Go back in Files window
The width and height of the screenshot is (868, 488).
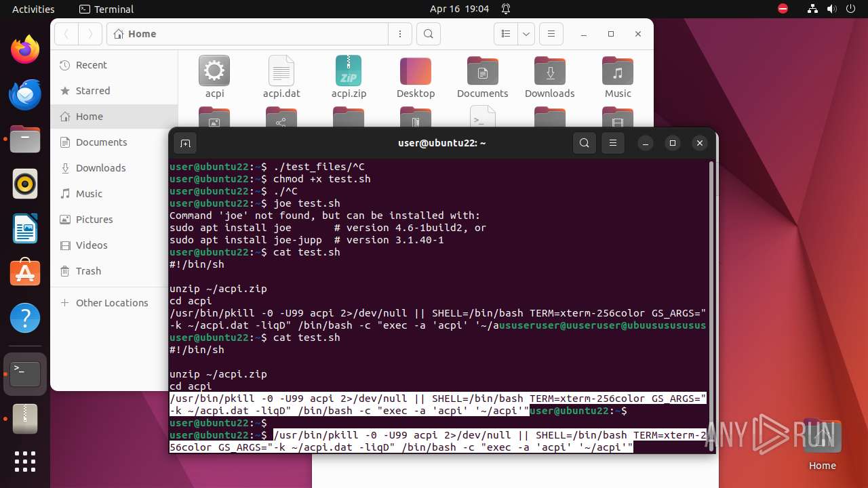coord(66,34)
